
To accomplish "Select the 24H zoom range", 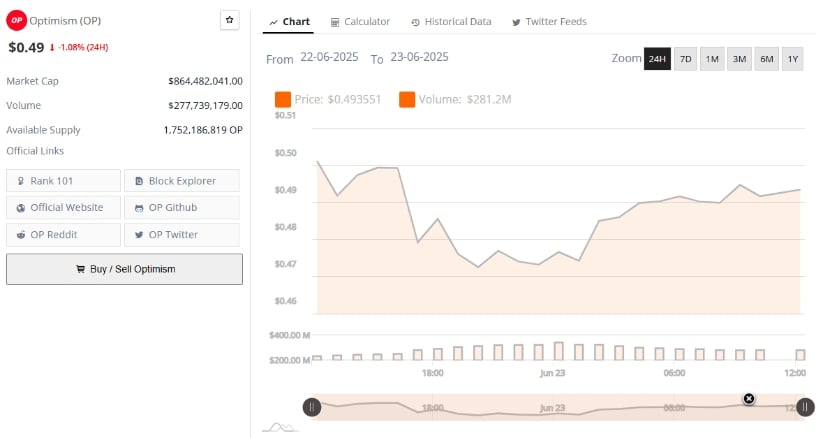I will [x=657, y=59].
